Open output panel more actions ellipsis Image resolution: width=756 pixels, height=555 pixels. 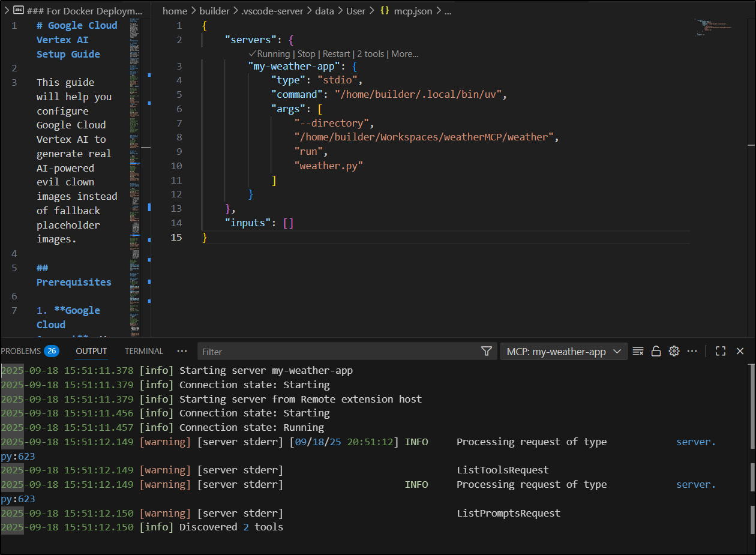pyautogui.click(x=692, y=352)
